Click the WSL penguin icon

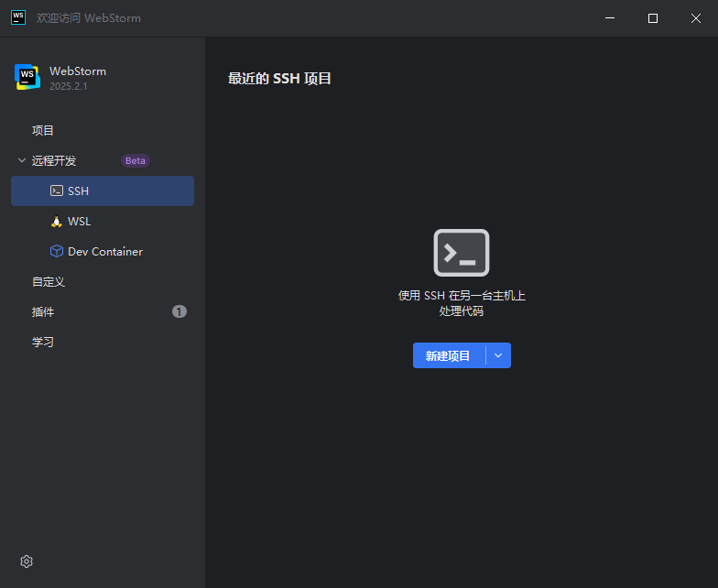click(57, 222)
